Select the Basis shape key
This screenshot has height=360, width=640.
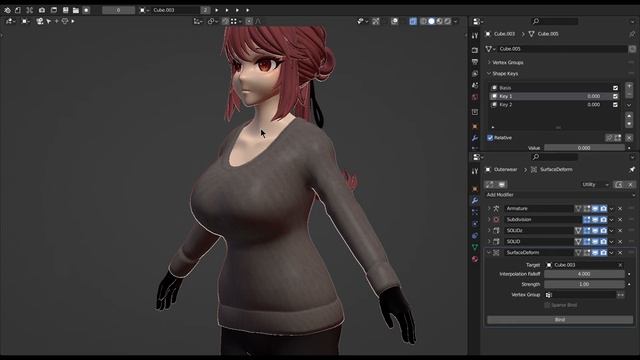point(554,88)
